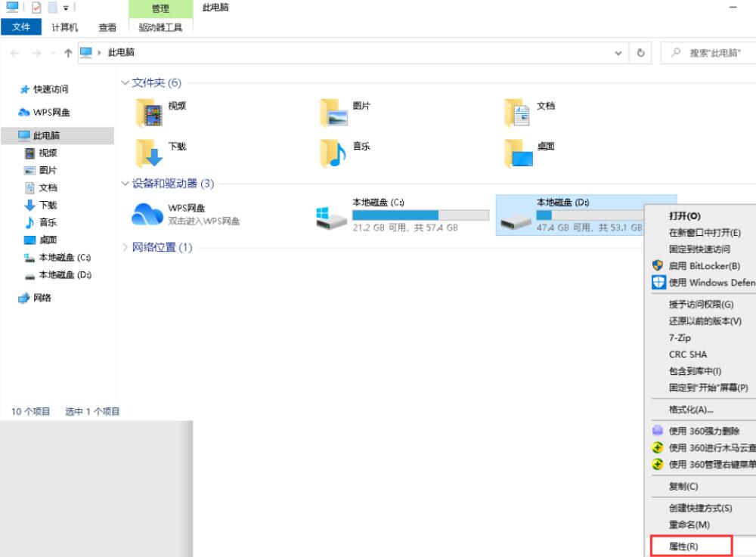Click the breadcrumb chevron before 此电脑
This screenshot has width=756, height=557.
(x=99, y=52)
